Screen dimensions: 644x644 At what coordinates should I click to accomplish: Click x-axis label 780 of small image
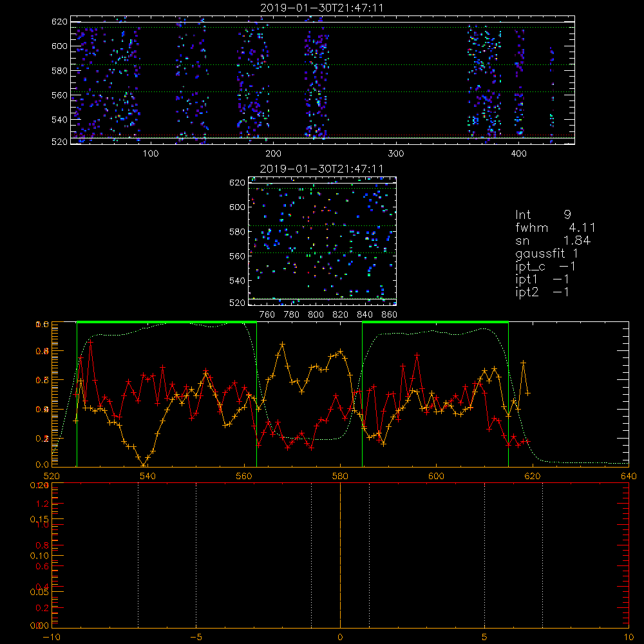292,315
